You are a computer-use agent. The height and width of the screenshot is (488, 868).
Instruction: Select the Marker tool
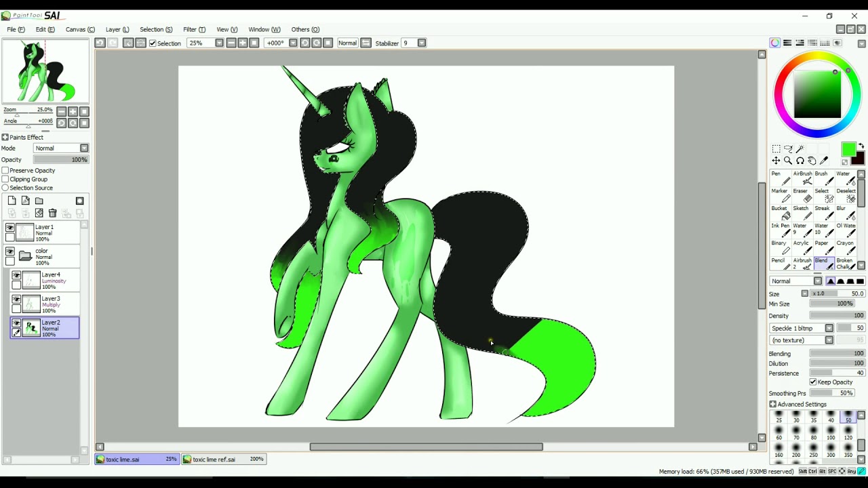click(x=780, y=195)
